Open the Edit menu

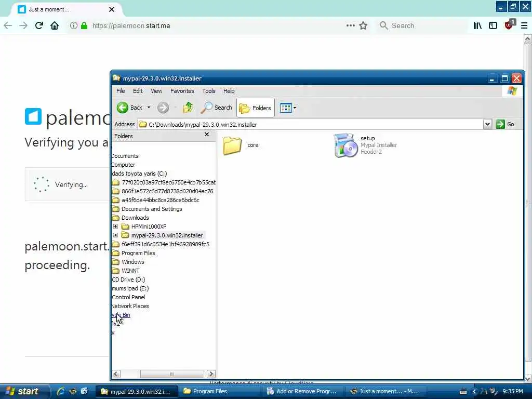[138, 91]
